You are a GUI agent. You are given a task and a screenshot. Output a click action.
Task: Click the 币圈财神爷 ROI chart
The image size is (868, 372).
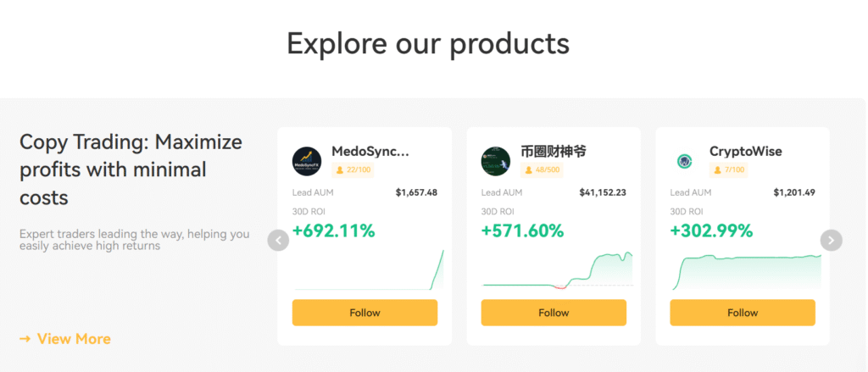(555, 271)
